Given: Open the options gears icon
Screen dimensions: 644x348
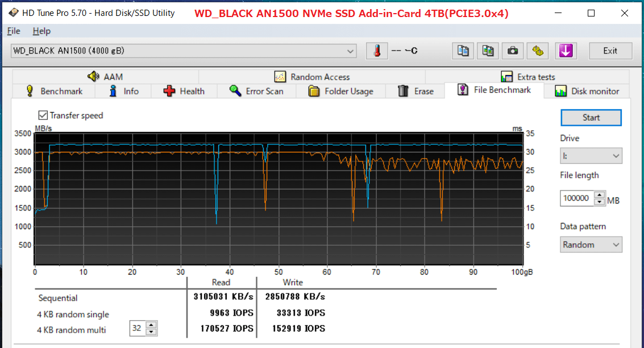Looking at the screenshot, I should 538,51.
